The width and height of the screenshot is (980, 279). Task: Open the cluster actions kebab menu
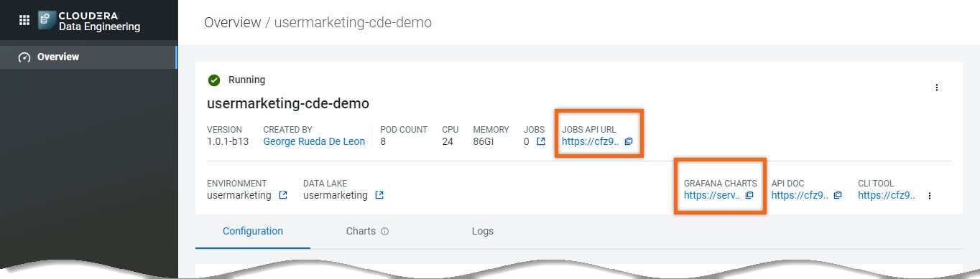point(936,88)
